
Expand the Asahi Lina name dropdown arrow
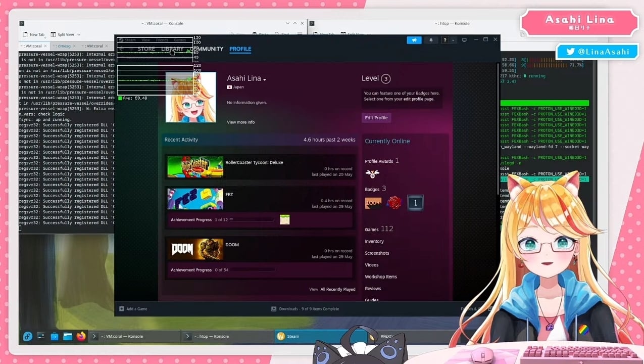[x=265, y=79]
